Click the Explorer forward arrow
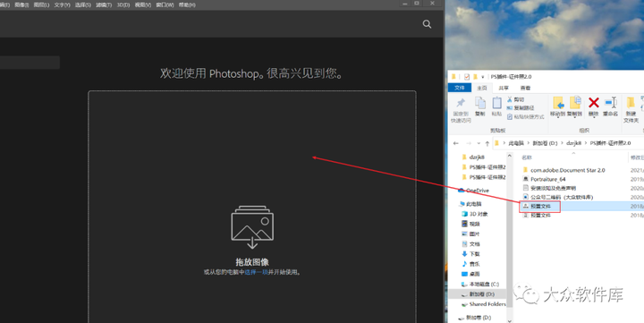Viewport: 644px width, 323px height. (x=469, y=143)
